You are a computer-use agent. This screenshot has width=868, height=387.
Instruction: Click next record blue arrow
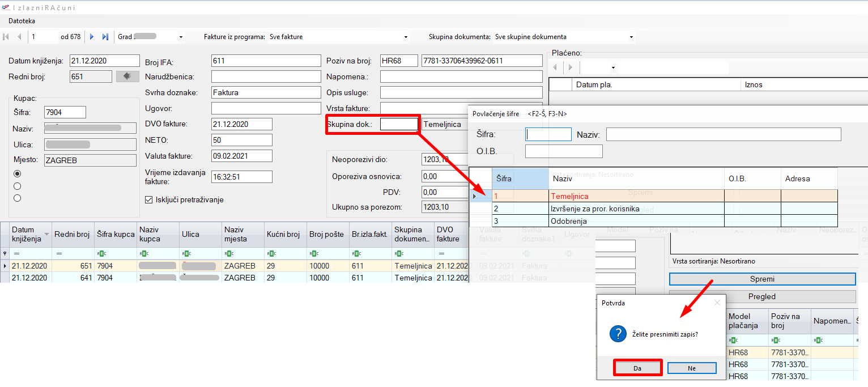tap(92, 37)
